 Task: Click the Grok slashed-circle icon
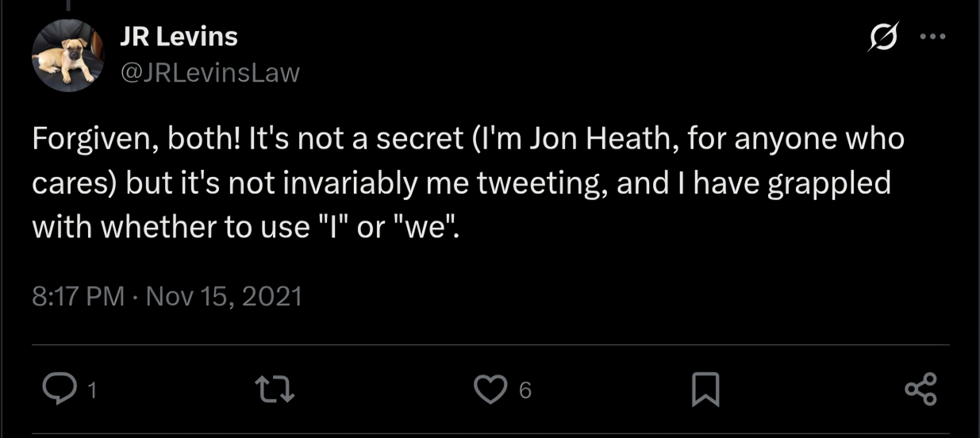882,38
